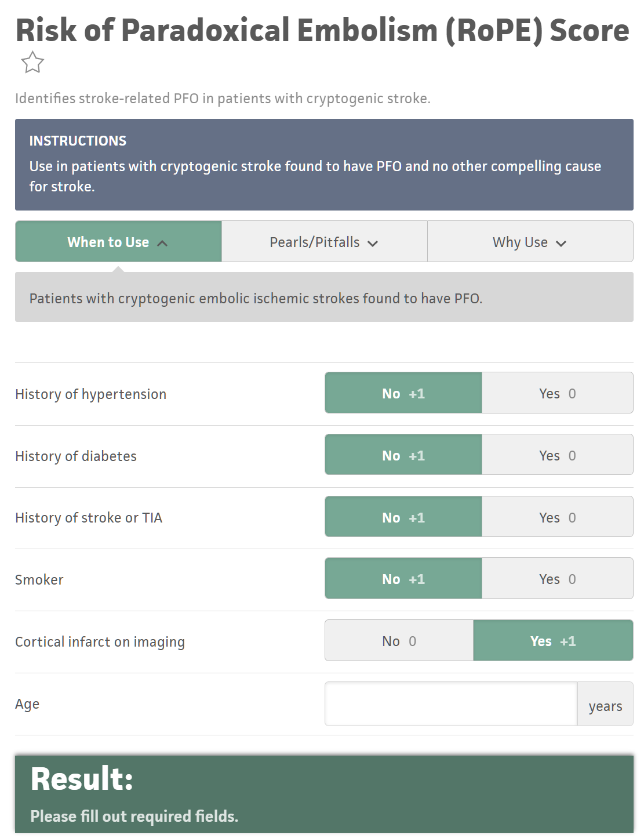Open the Why Use tab
This screenshot has width=644, height=838.
(530, 242)
